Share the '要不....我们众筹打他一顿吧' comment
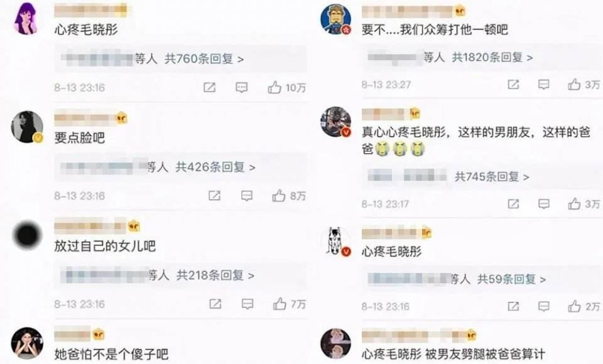Viewport: 603px width, 364px height. (x=513, y=84)
